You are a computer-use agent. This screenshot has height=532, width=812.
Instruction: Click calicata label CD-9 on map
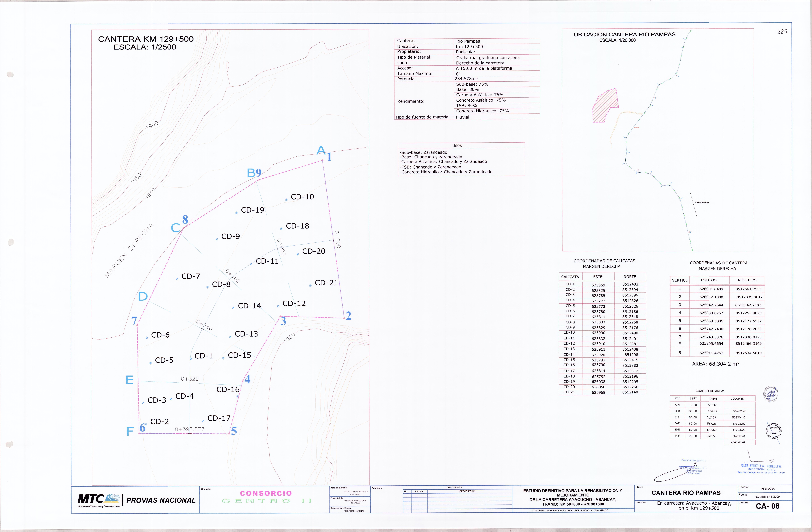(231, 237)
